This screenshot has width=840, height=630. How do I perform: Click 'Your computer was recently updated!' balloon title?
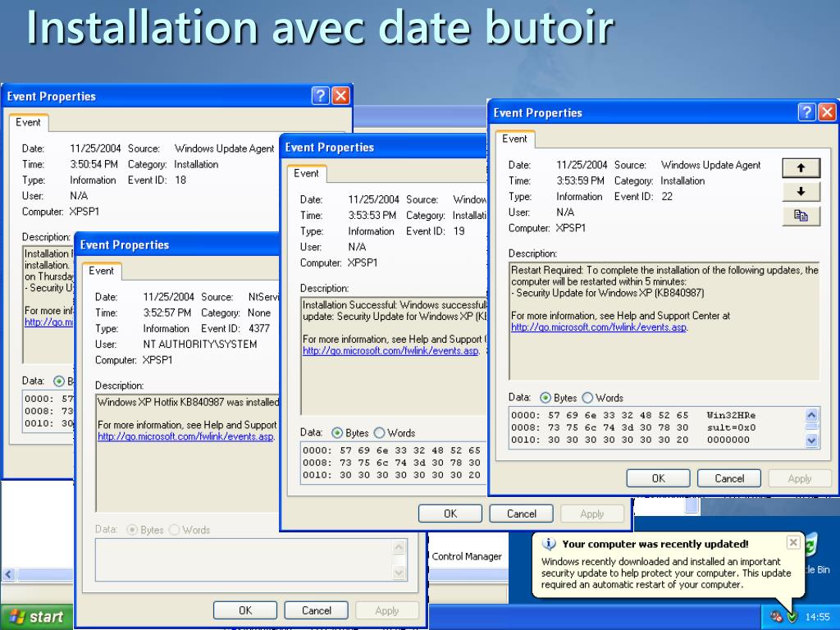[655, 544]
